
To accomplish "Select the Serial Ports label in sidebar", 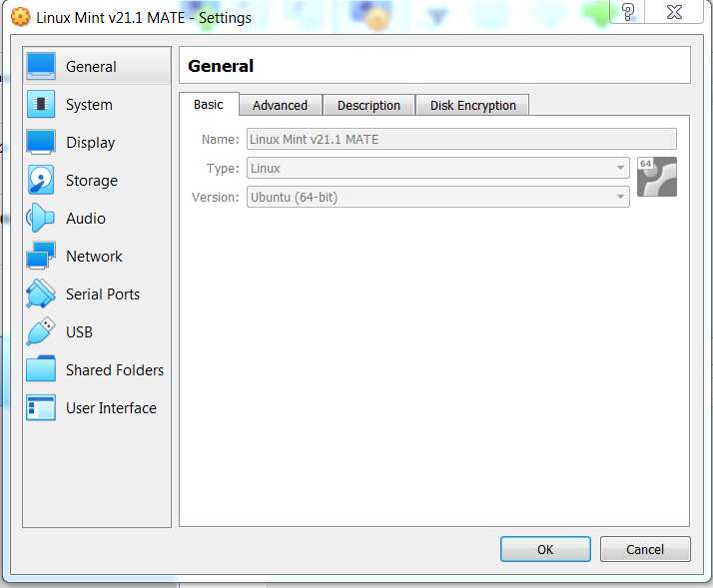I will pyautogui.click(x=103, y=294).
